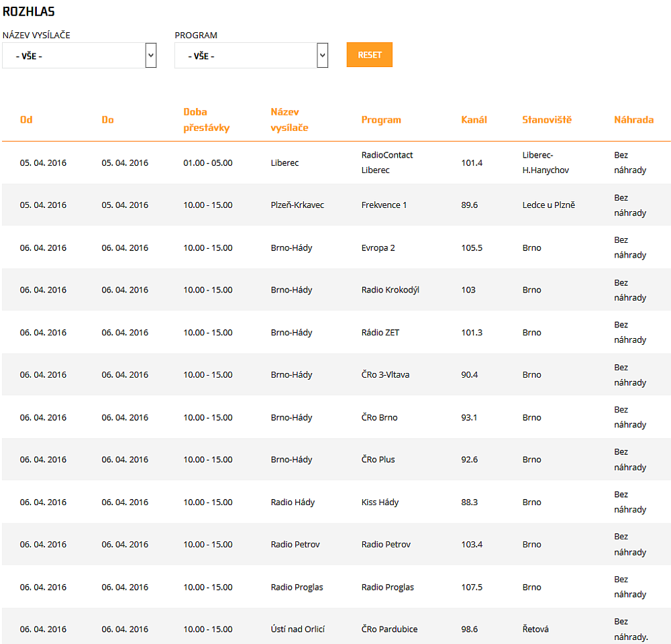
Task: Open the Název vysílače filter dropdown
Action: pos(79,56)
